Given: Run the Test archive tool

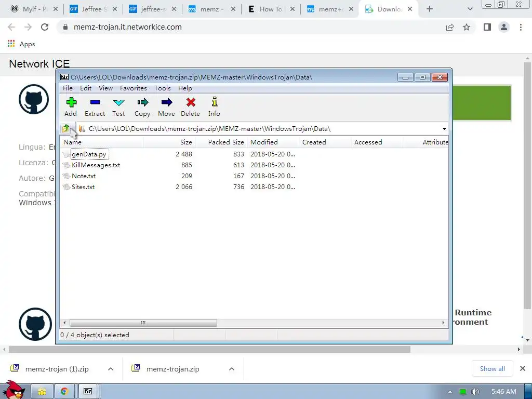Looking at the screenshot, I should point(118,107).
